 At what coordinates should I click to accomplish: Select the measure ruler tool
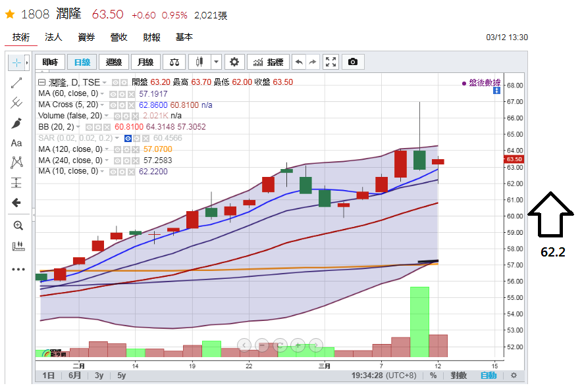pos(18,246)
